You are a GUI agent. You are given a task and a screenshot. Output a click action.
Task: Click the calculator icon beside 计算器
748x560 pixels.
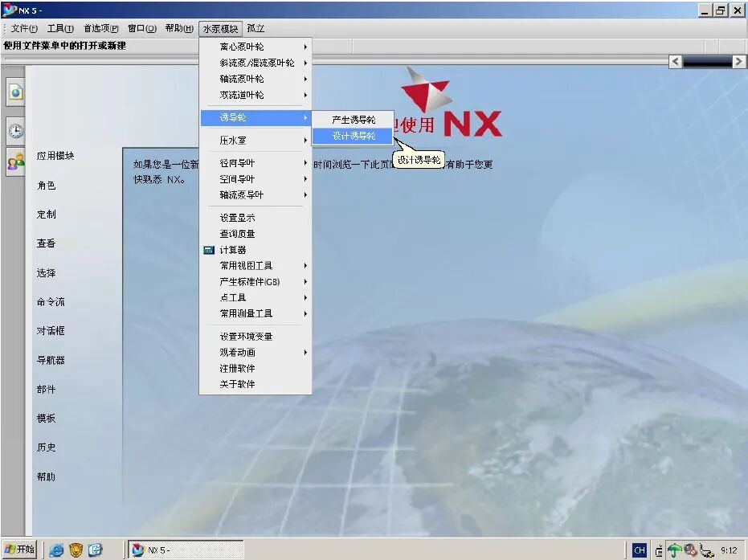(x=208, y=250)
